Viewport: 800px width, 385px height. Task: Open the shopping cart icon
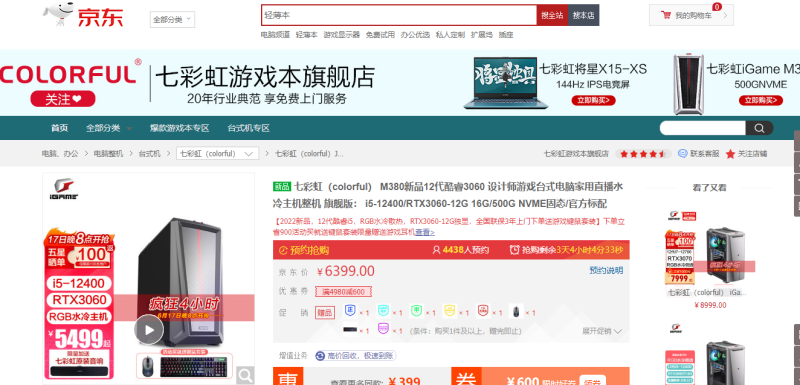pos(666,15)
